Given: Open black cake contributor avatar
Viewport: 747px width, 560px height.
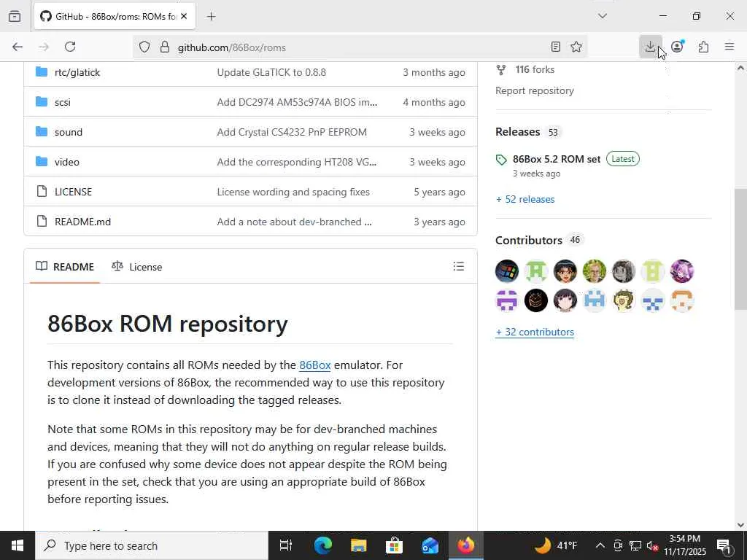Looking at the screenshot, I should point(536,300).
